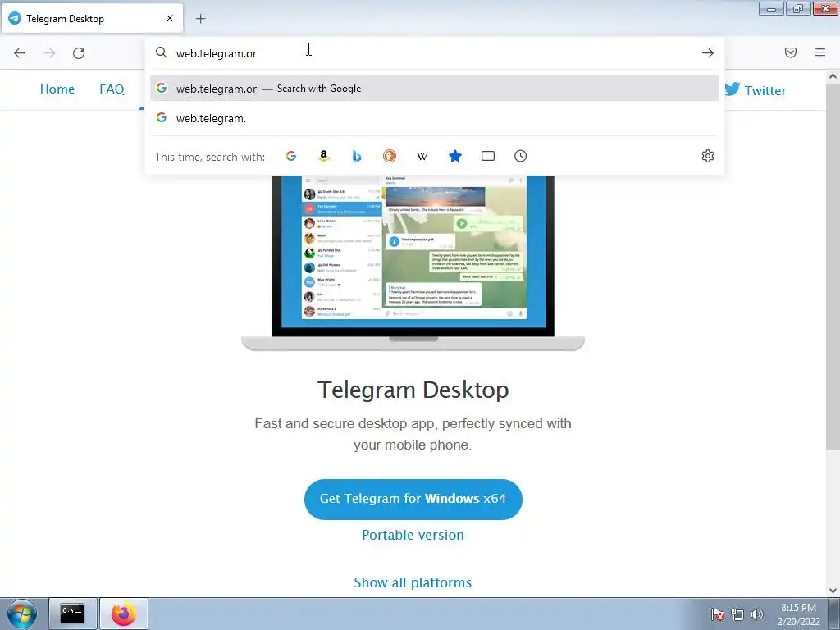
Task: Select the Telegram Desktop browser tab
Action: (92, 18)
